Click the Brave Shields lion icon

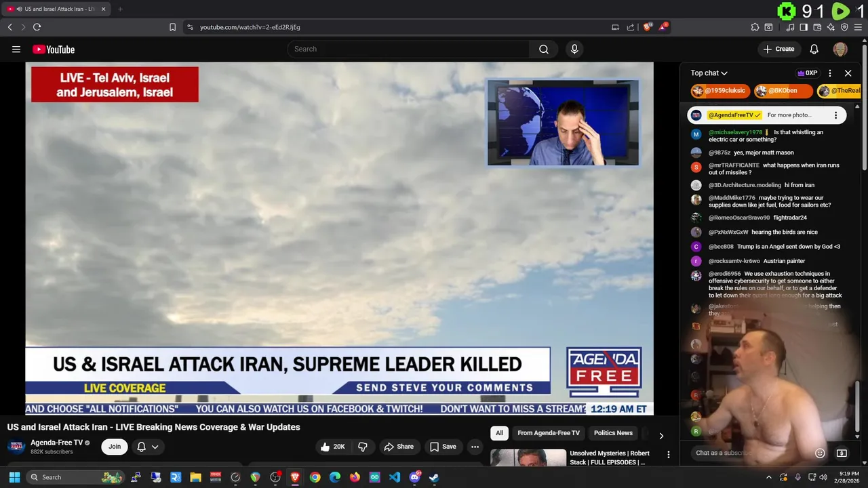click(x=647, y=27)
